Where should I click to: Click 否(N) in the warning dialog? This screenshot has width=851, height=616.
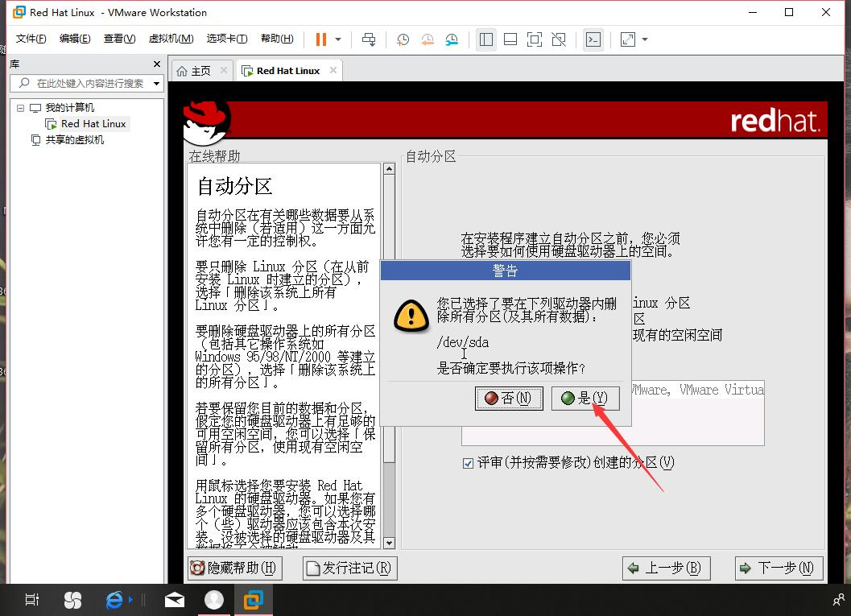[x=509, y=399]
